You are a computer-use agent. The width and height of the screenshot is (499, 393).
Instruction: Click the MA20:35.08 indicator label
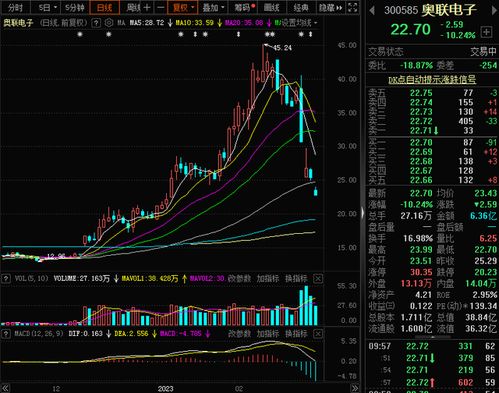[244, 23]
